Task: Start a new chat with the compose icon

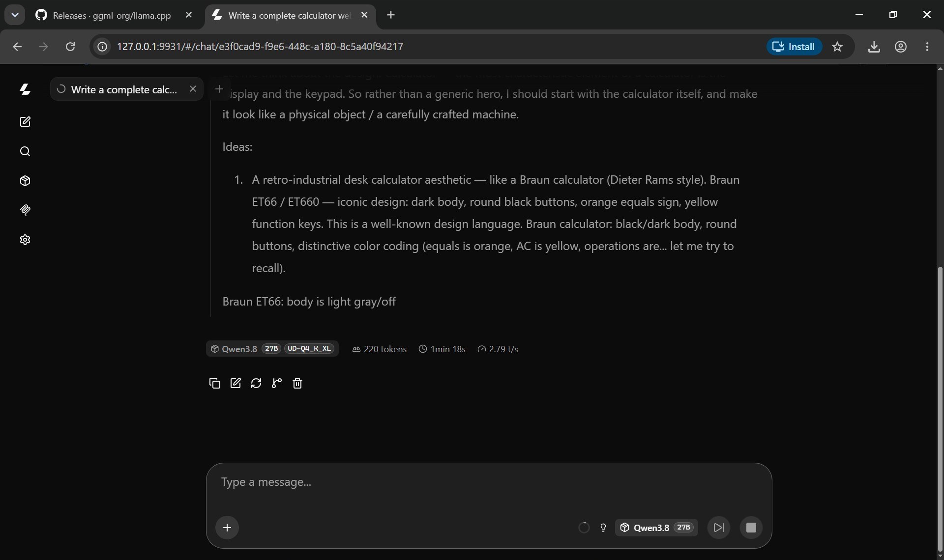Action: coord(25,122)
